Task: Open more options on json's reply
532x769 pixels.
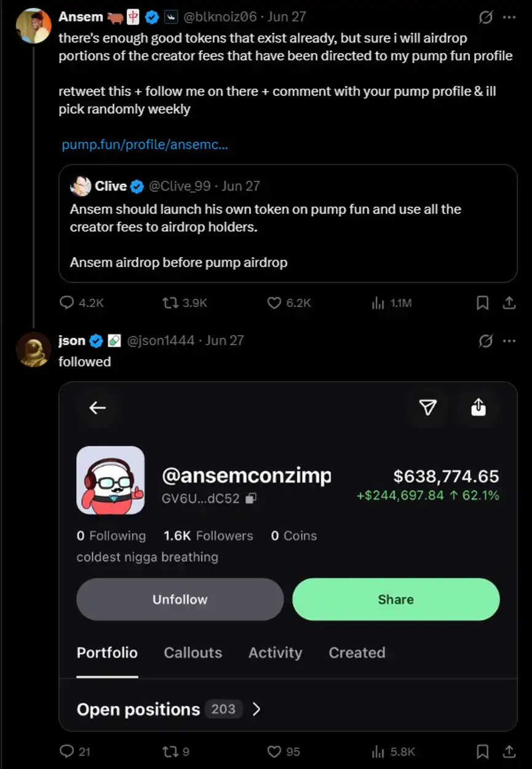Action: click(x=509, y=341)
